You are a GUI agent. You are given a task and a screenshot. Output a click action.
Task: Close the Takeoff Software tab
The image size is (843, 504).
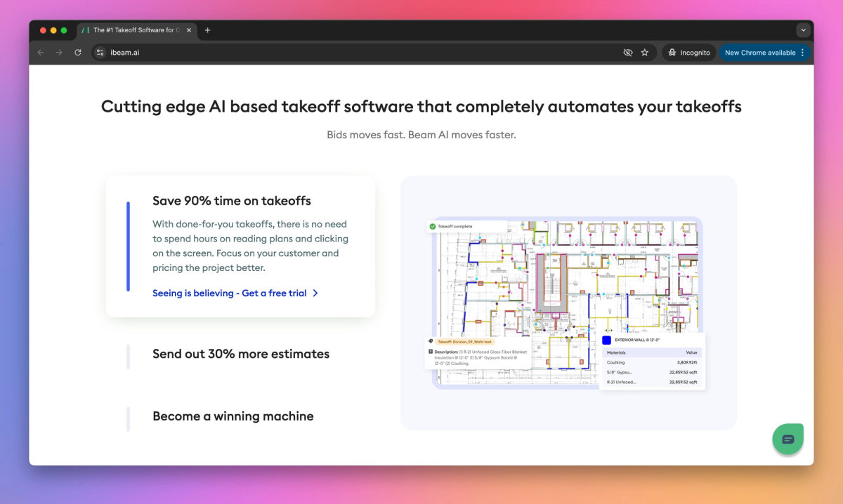click(188, 30)
